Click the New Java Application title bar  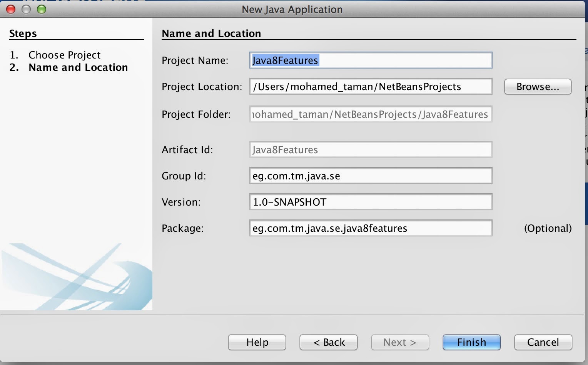click(292, 9)
